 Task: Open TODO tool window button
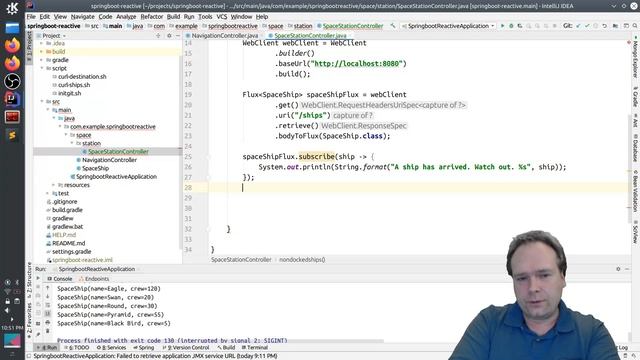(77, 348)
